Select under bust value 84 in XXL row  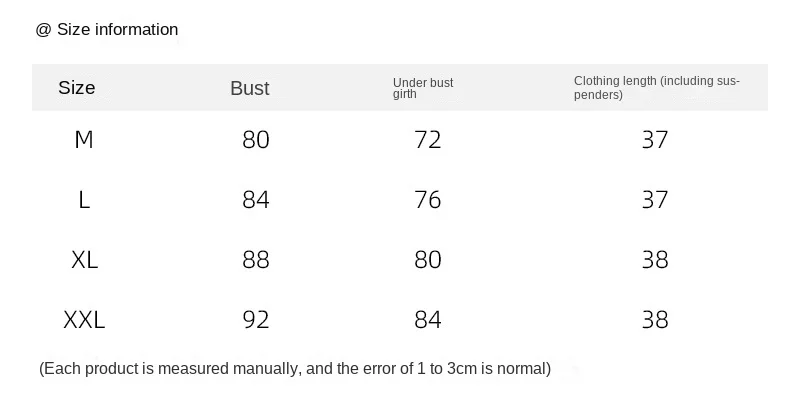click(428, 320)
